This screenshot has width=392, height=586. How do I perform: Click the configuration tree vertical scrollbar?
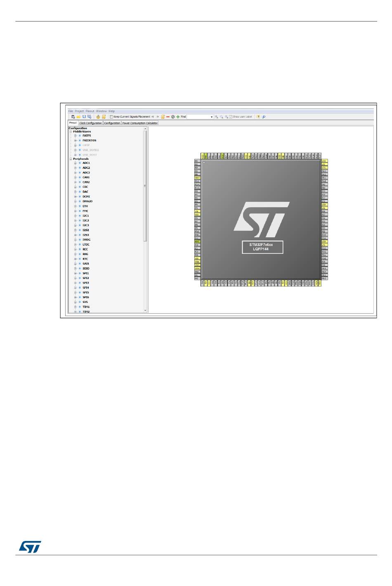tap(145, 220)
